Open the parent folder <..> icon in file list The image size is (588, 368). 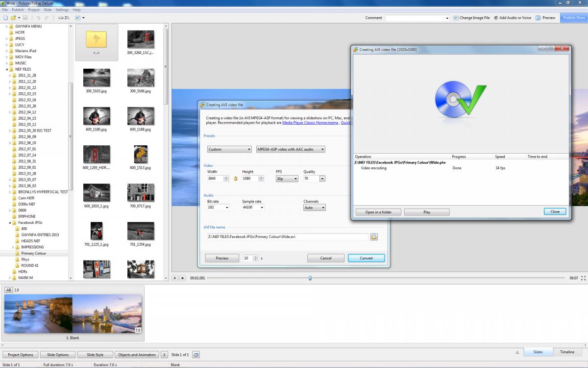[97, 42]
